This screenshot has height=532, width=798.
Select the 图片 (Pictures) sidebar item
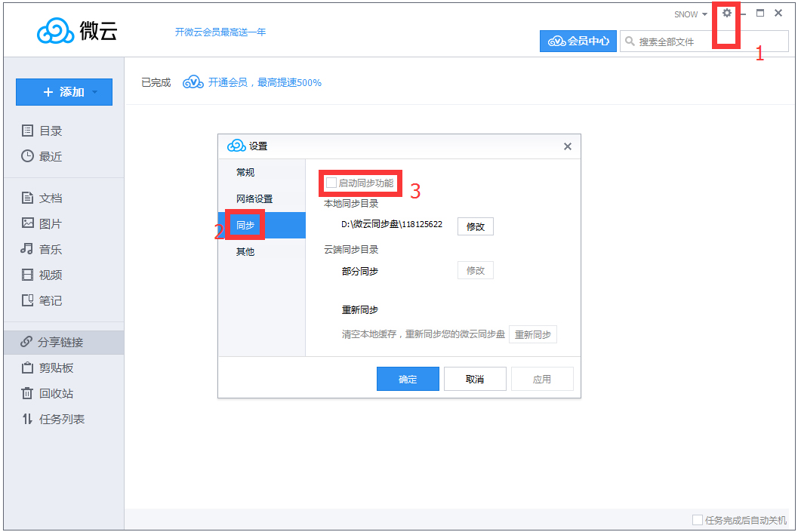(42, 223)
